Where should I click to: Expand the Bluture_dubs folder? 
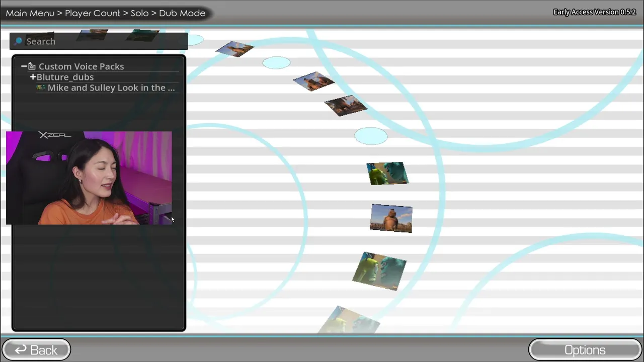pos(33,77)
